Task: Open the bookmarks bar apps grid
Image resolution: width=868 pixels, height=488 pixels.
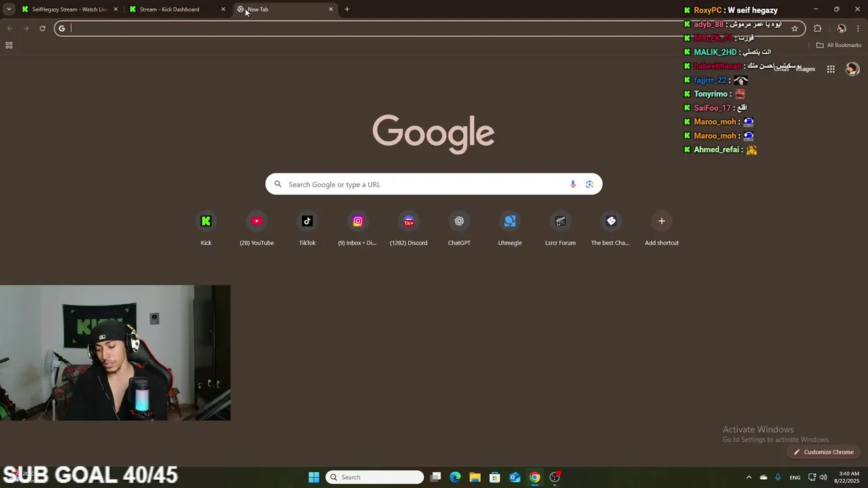Action: pos(9,45)
